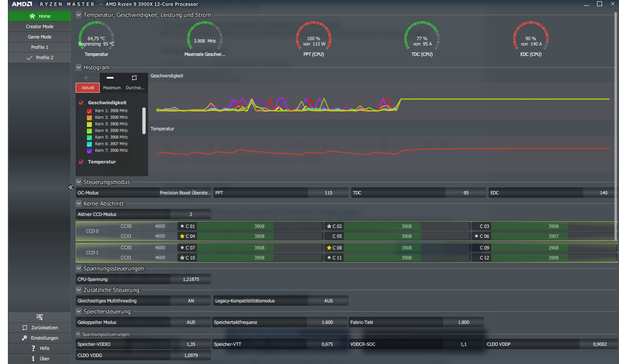The image size is (619, 364).
Task: Select the Maximum histogram tab
Action: 112,88
